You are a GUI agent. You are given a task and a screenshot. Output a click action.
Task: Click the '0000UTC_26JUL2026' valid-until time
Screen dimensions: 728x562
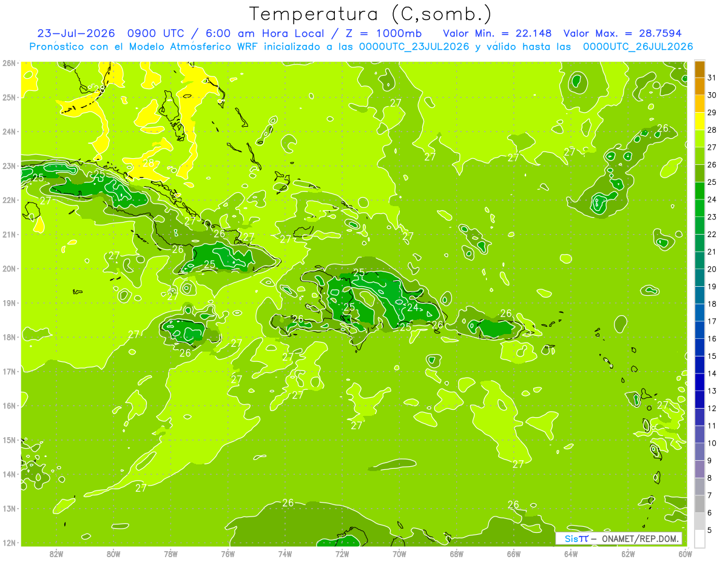[x=638, y=47]
